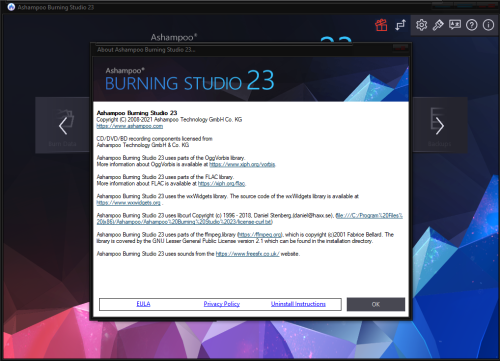Click the GNU Lesser General Public License sentence
Image resolution: width=500 pixels, height=361 pixels.
coord(235,241)
